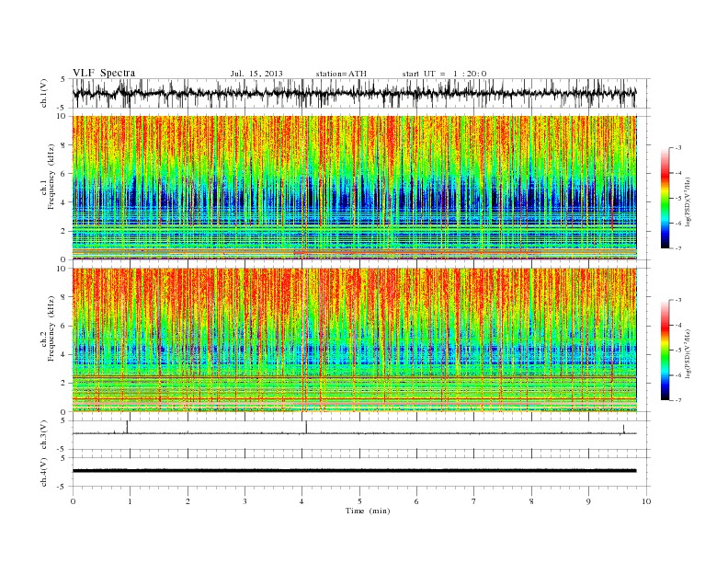Click time axis tick label "0"
The width and height of the screenshot is (728, 563).
tap(73, 501)
